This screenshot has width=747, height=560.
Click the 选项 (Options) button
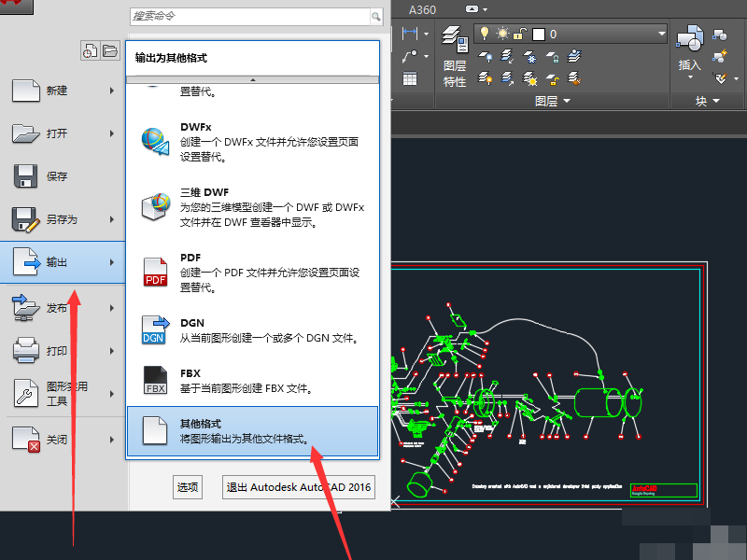tap(188, 487)
